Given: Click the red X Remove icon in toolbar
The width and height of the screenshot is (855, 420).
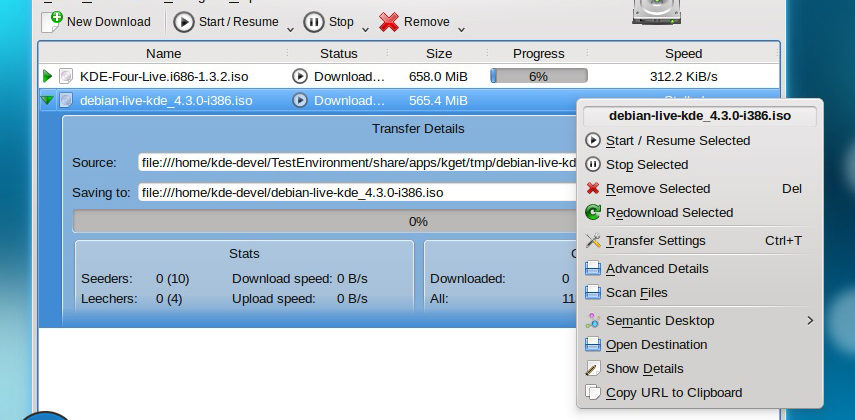Looking at the screenshot, I should coord(389,22).
